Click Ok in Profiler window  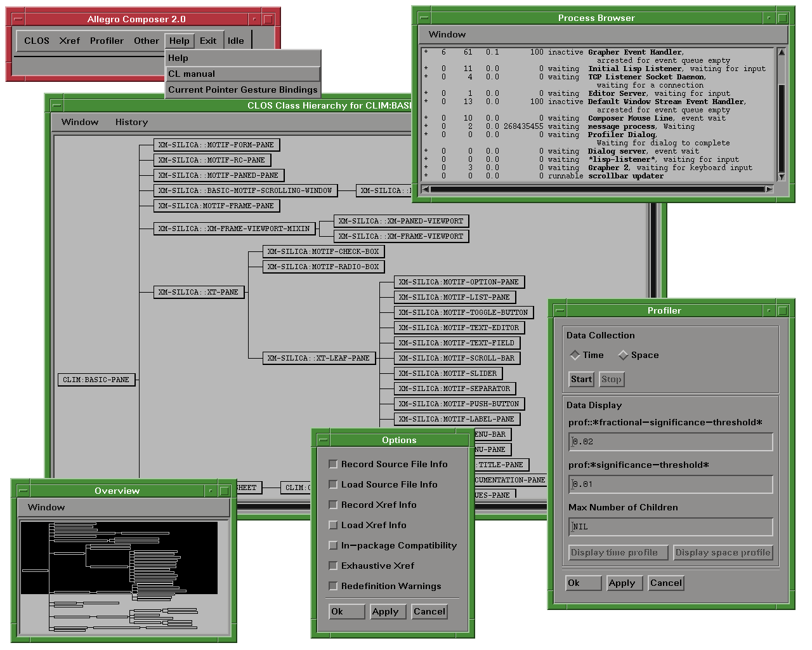pyautogui.click(x=584, y=583)
